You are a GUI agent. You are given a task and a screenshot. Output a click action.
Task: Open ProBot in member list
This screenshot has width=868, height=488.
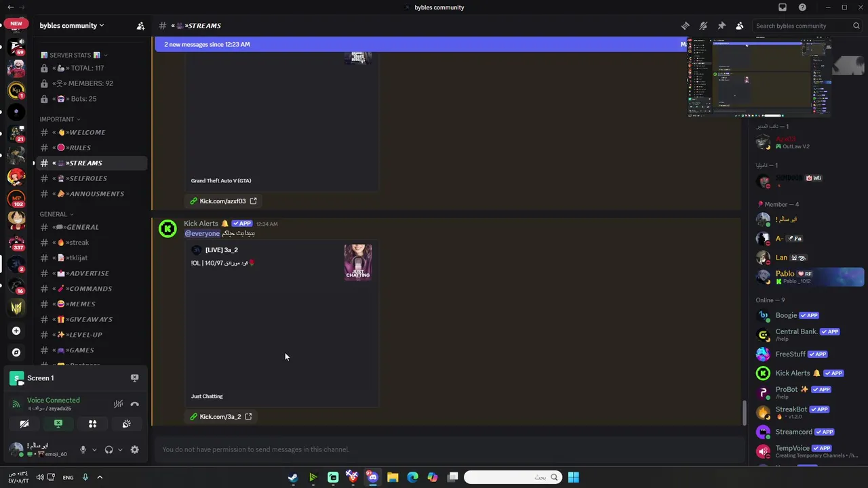(810, 392)
